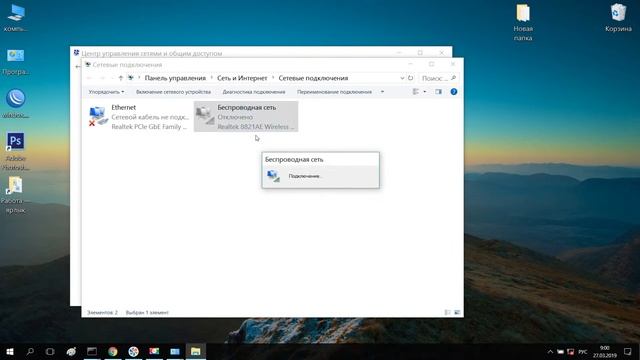Click the Ethernet connection name

(x=123, y=107)
